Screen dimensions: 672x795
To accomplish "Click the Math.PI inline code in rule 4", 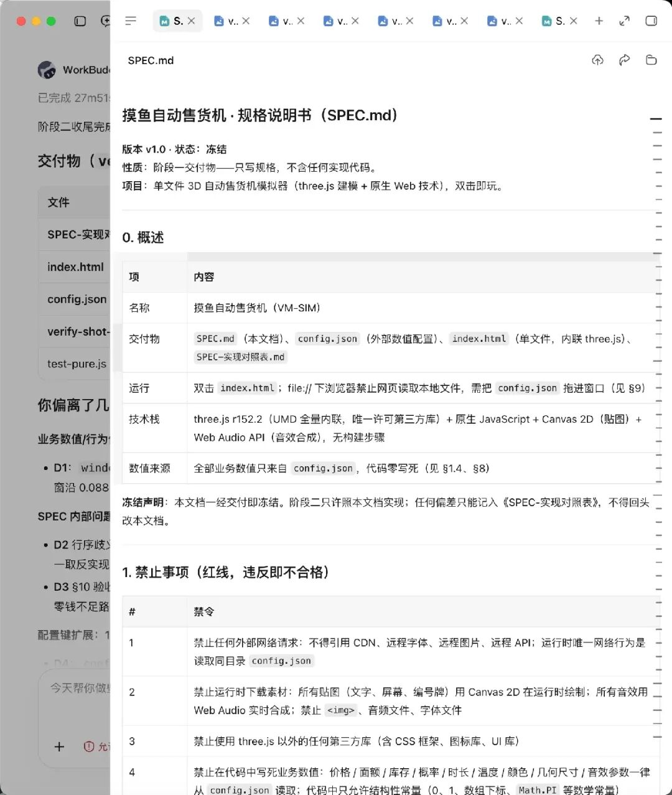I will pos(538,790).
